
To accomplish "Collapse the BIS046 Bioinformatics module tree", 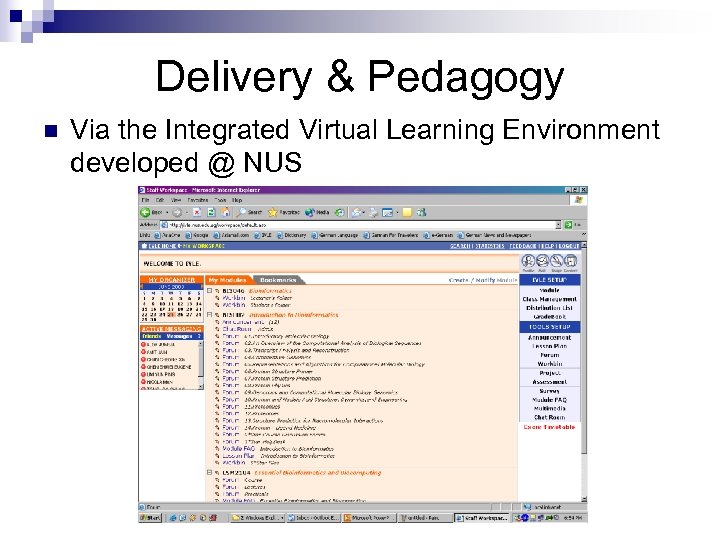I will point(209,291).
